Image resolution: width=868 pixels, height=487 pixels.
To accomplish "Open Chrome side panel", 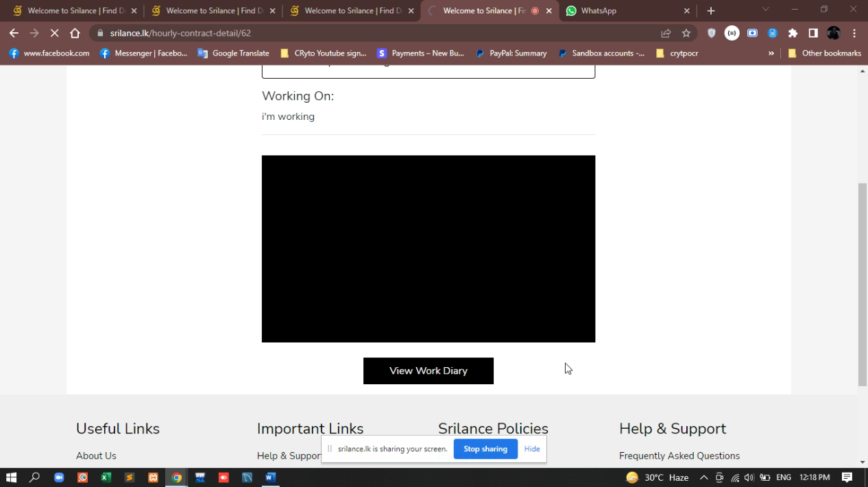I will click(x=813, y=33).
